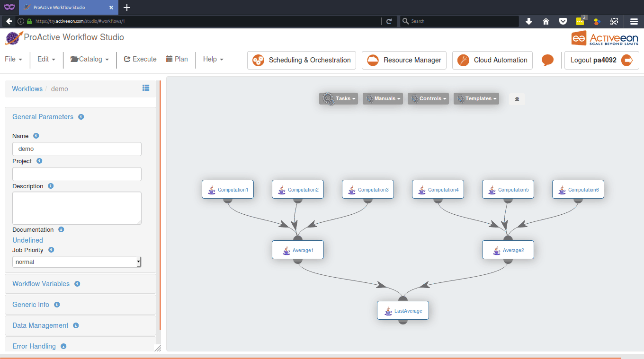
Task: Click the Workflows breadcrumb link
Action: [27, 88]
